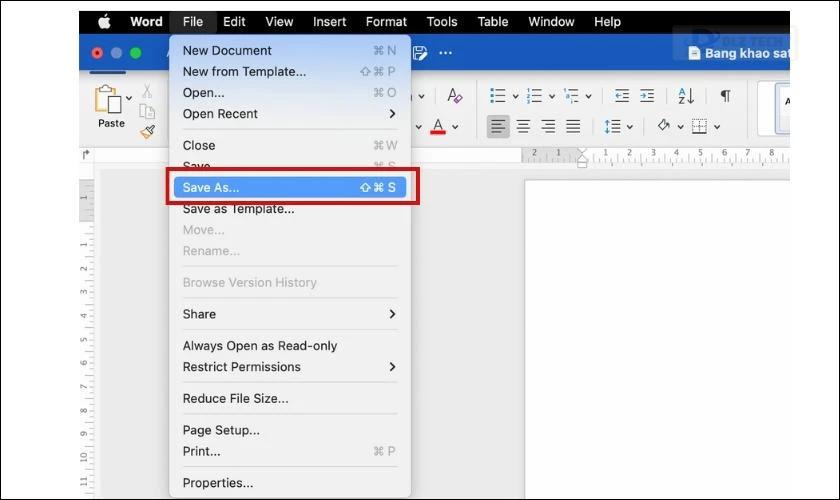
Task: Select Always Open as Read-only
Action: [290, 346]
